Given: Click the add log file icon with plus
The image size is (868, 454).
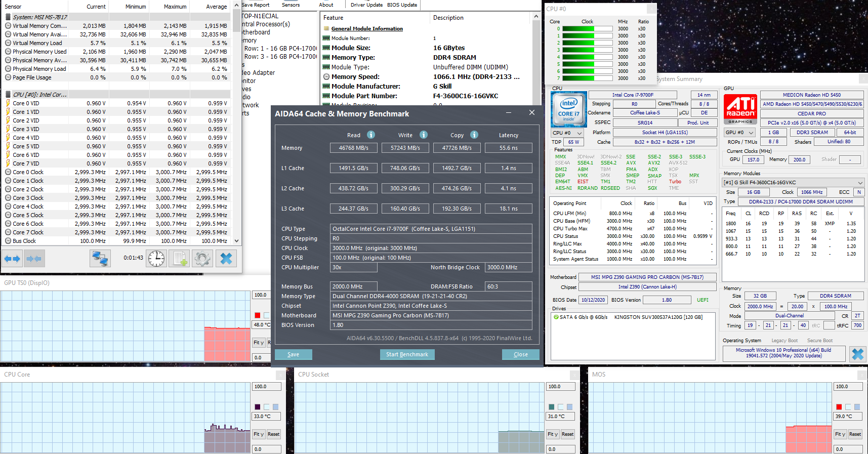Looking at the screenshot, I should [x=180, y=259].
